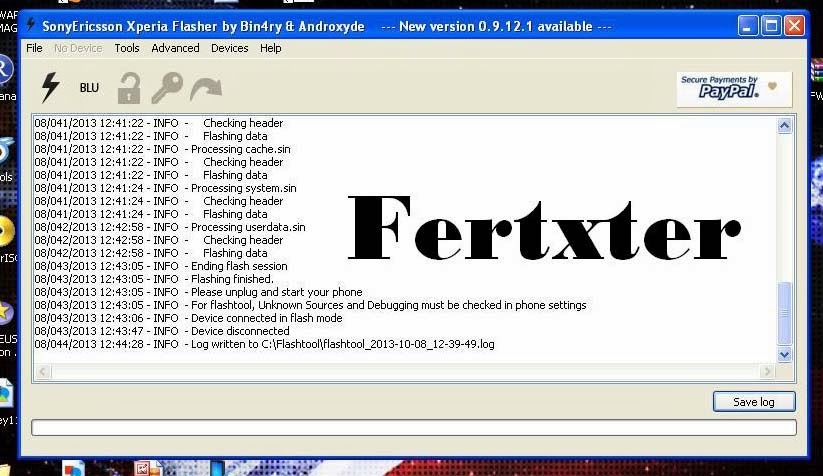The height and width of the screenshot is (476, 823).
Task: Click horizontal scrollbar right arrow
Action: click(x=767, y=372)
